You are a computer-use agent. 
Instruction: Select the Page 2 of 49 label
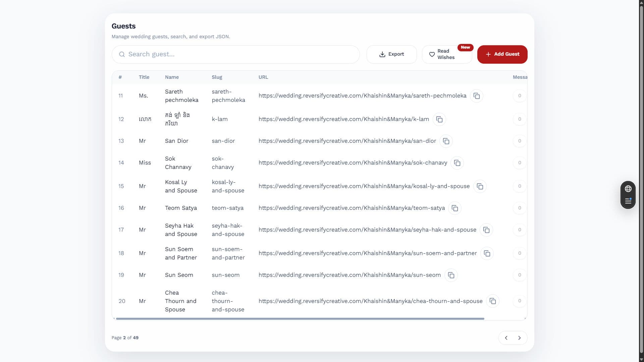point(125,338)
